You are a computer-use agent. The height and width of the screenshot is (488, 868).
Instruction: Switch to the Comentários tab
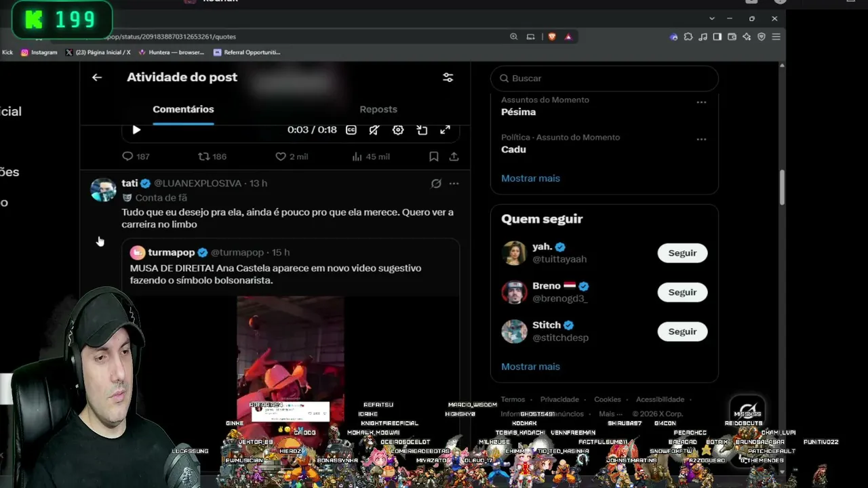point(183,109)
